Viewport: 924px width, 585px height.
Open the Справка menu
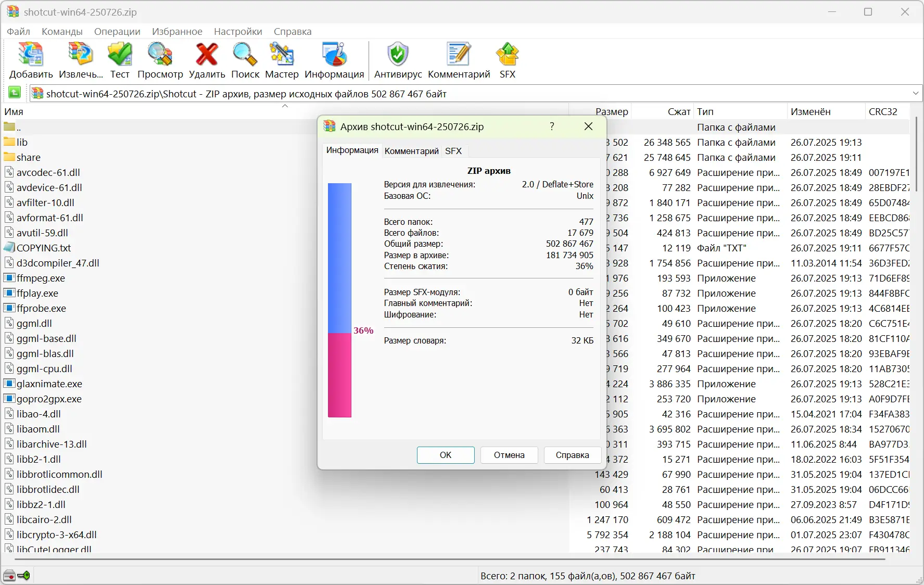coord(293,31)
